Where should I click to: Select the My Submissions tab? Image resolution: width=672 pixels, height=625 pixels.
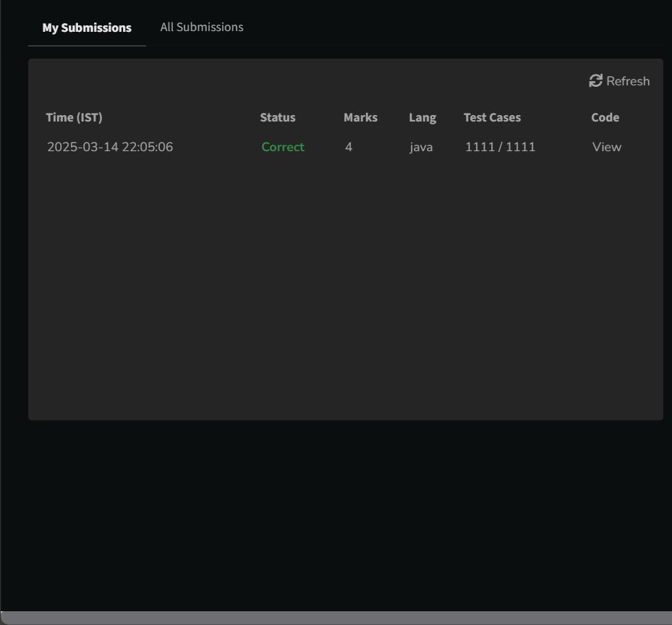point(87,27)
